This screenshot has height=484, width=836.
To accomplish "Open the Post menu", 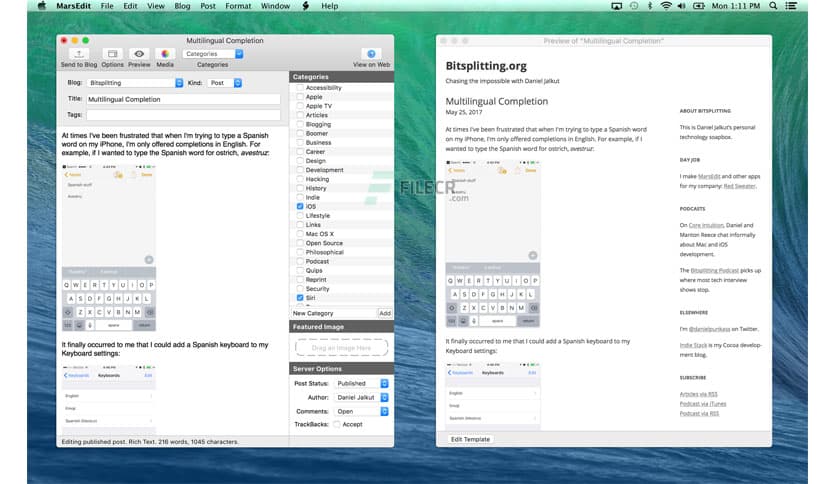I will pyautogui.click(x=208, y=6).
